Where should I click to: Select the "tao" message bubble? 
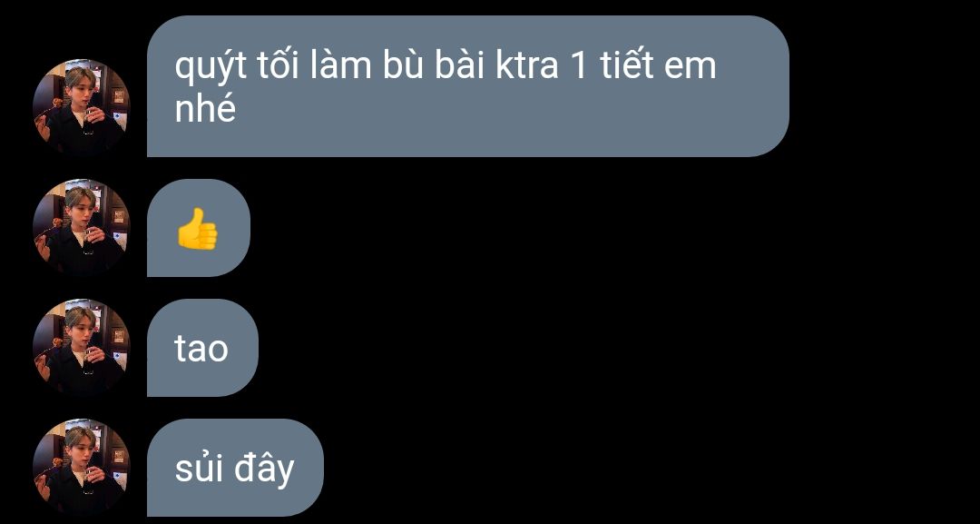(x=202, y=348)
